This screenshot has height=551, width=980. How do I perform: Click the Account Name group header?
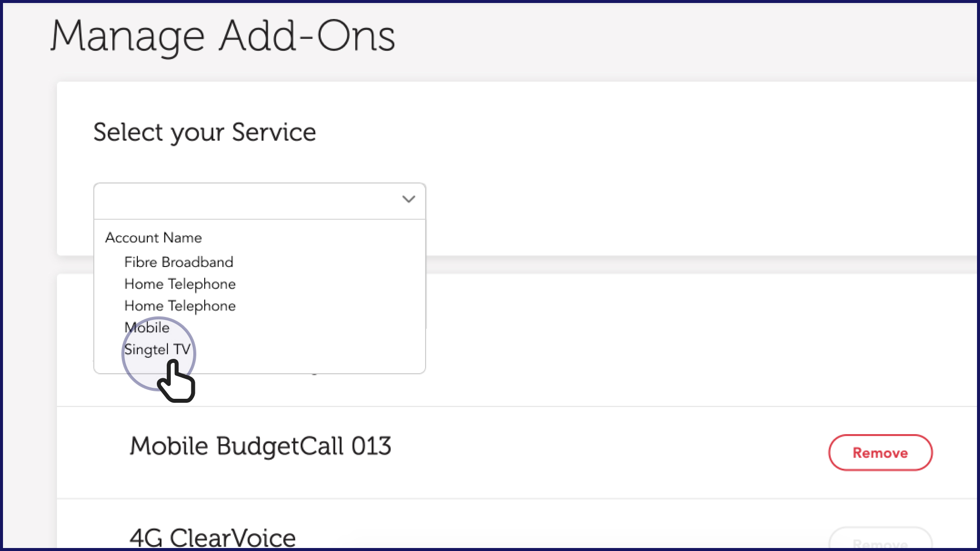click(153, 238)
